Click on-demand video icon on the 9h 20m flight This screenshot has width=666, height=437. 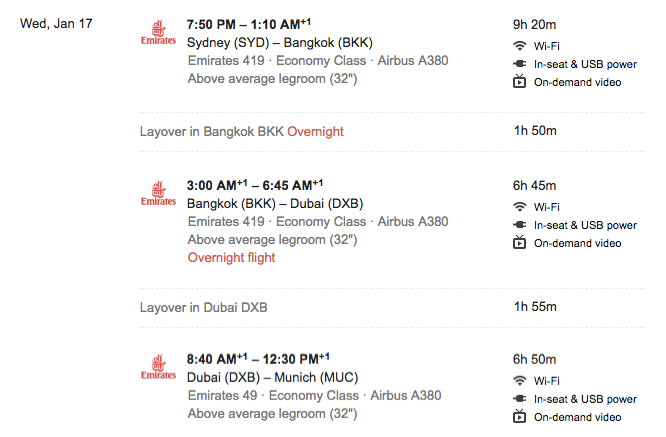[x=519, y=81]
